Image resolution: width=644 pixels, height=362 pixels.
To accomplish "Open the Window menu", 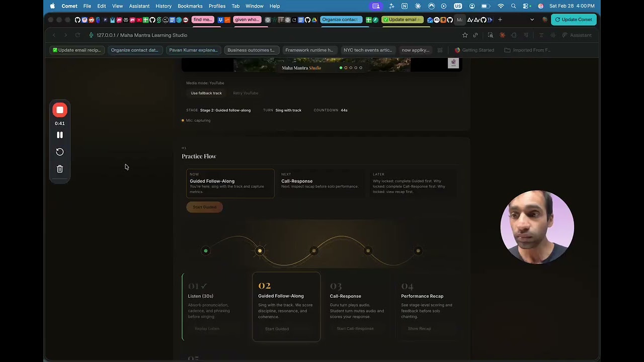I will 255,6.
